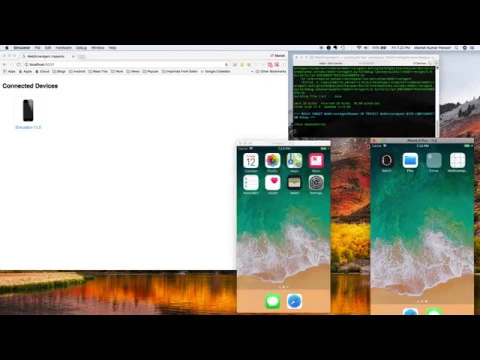Click the right simulator window title bar

(422, 141)
